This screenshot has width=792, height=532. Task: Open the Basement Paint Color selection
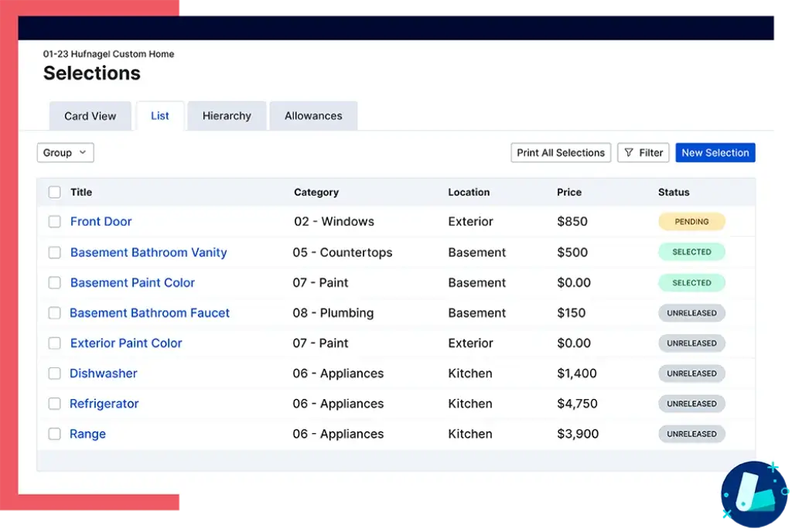point(132,282)
